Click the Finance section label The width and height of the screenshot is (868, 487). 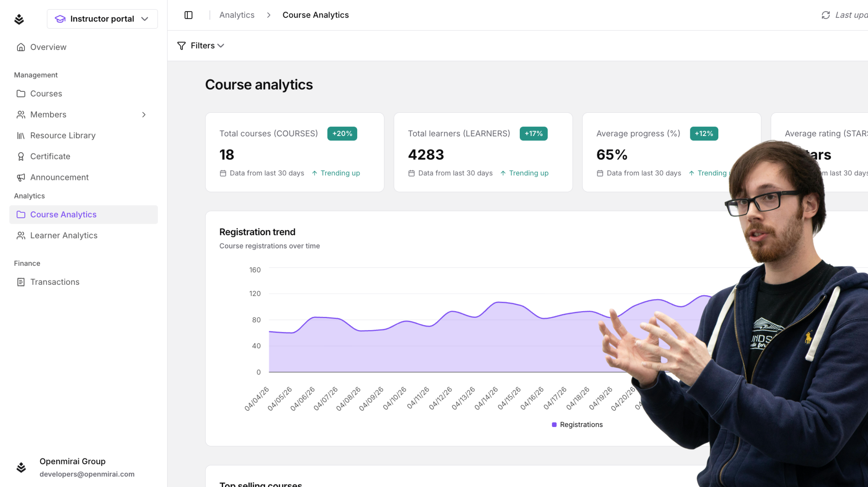pyautogui.click(x=27, y=263)
